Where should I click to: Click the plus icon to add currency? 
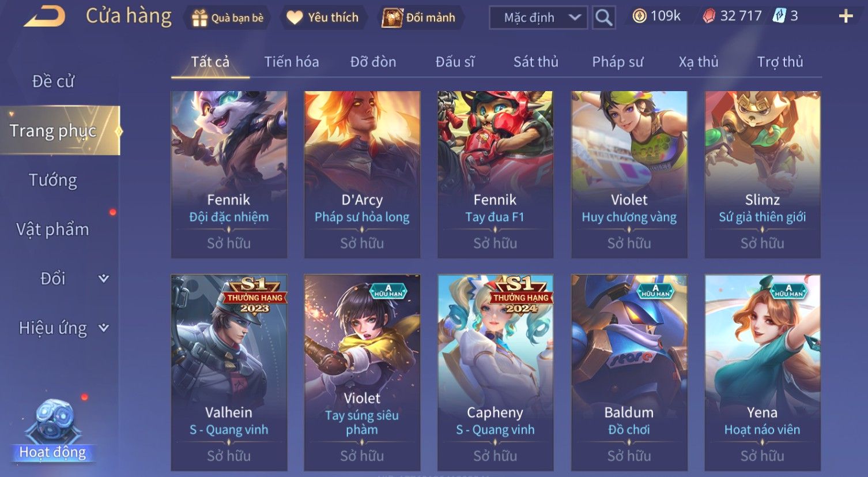(846, 16)
